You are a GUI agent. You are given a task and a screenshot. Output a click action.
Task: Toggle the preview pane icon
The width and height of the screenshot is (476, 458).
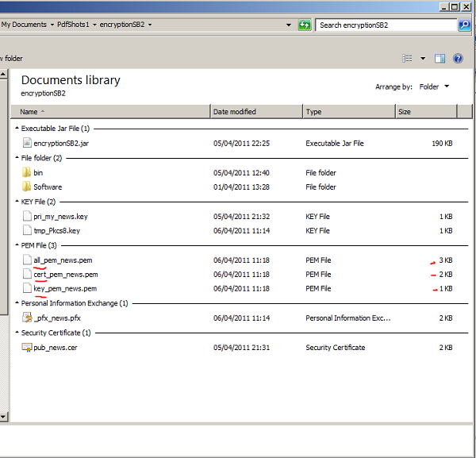click(x=440, y=58)
